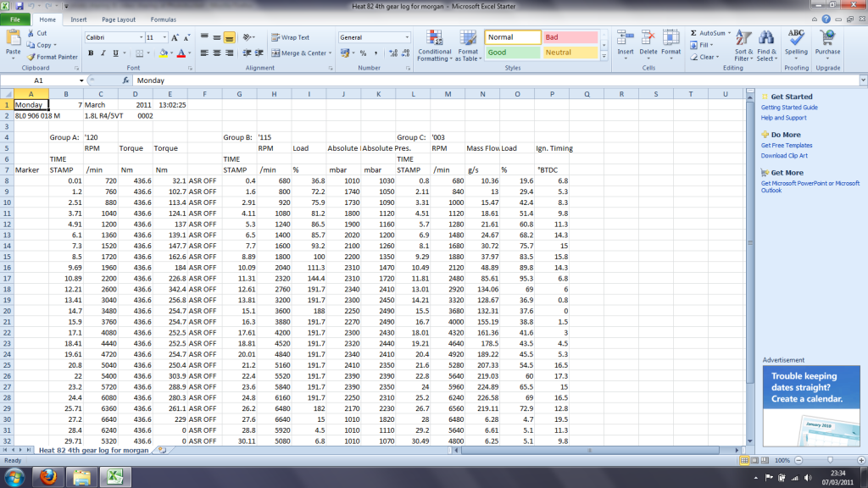
Task: Apply the Bad cell style swatch
Action: coord(569,37)
